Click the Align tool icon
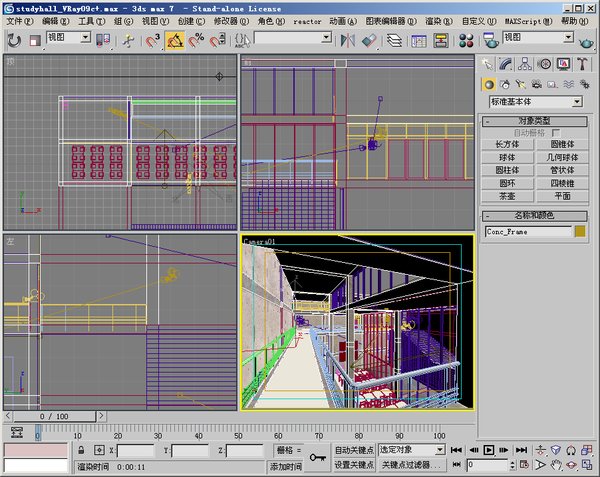Viewport: 600px width, 477px height. (369, 41)
